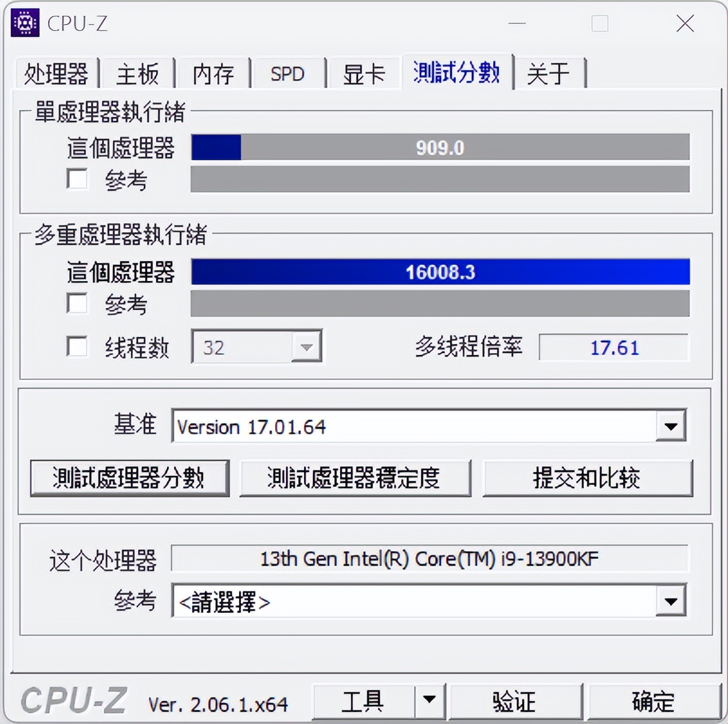Run the 测试處理器穩定度 stress test
The width and height of the screenshot is (728, 724).
355,477
